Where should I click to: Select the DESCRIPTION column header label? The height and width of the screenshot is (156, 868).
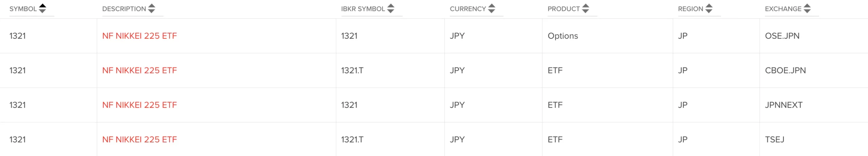124,9
